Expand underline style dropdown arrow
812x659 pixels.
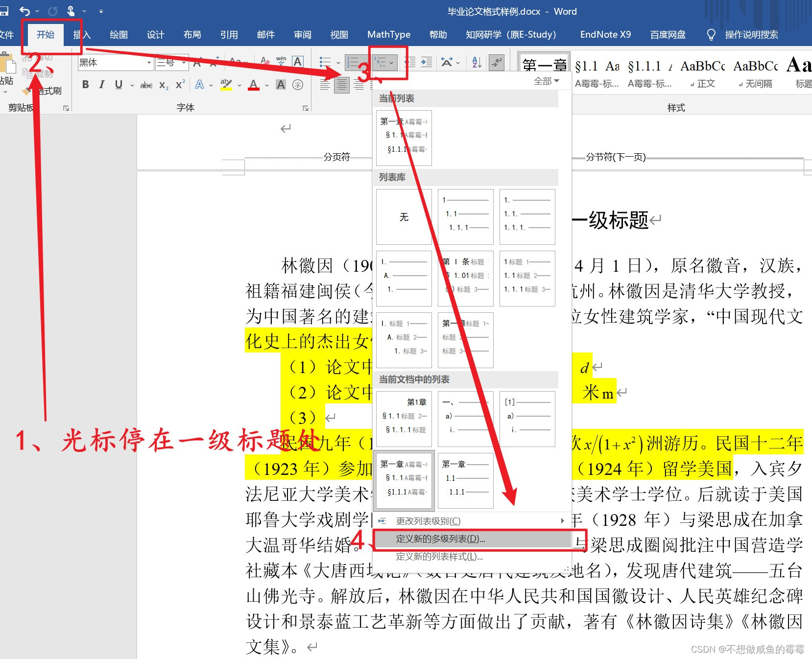click(x=132, y=85)
